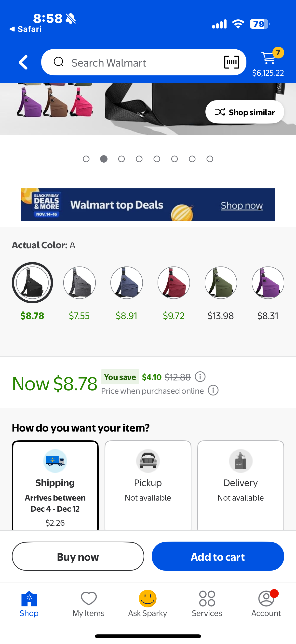Image resolution: width=296 pixels, height=644 pixels.
Task: Tap info icon beside 'Price when purchased online'
Action: [213, 390]
